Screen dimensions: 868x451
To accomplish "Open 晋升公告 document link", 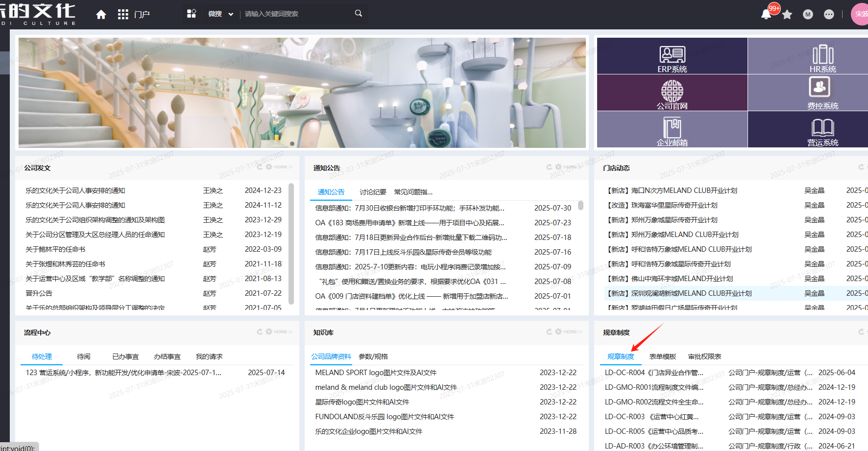I will [x=39, y=293].
